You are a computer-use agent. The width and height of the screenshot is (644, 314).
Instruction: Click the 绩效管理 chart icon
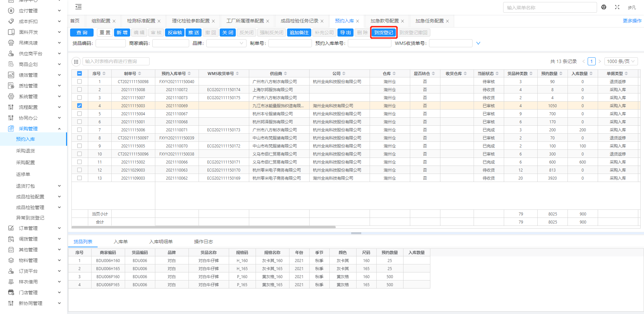(11, 75)
